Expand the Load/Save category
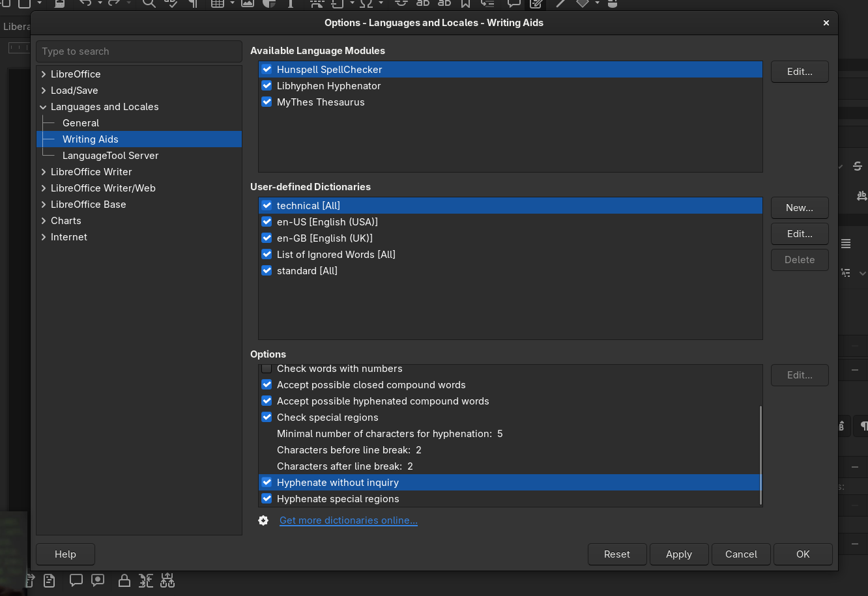The height and width of the screenshot is (596, 868). coord(43,91)
